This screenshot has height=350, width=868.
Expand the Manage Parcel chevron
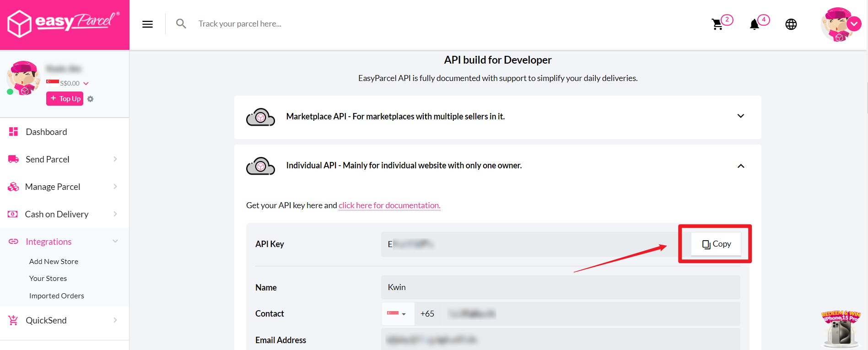point(115,187)
